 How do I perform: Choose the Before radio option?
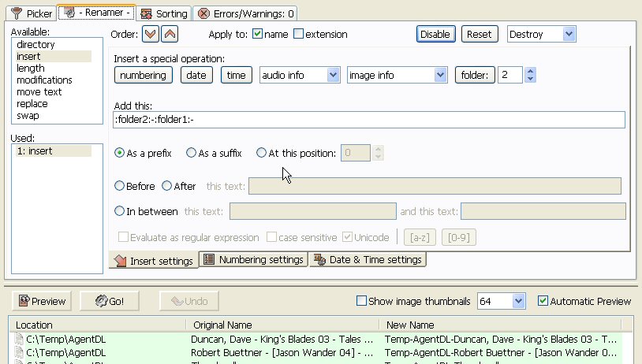click(x=119, y=186)
